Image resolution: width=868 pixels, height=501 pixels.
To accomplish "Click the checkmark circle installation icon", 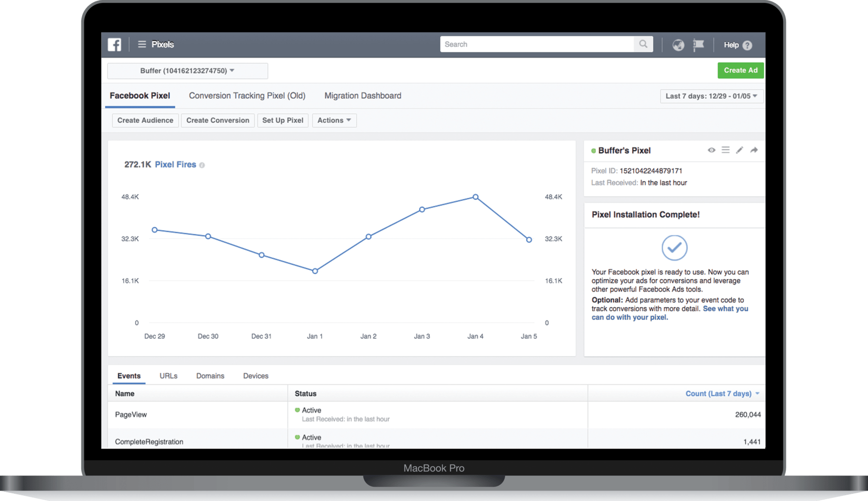I will [x=674, y=248].
